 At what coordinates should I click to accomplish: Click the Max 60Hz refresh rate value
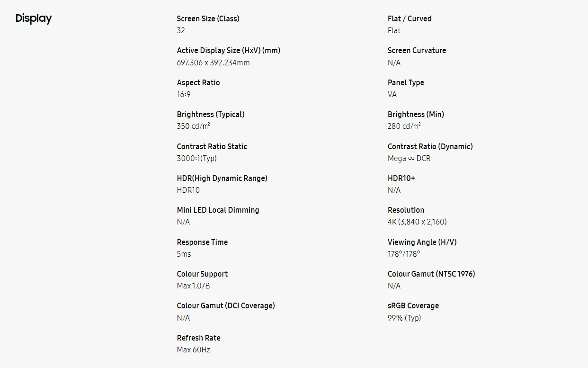pos(193,350)
